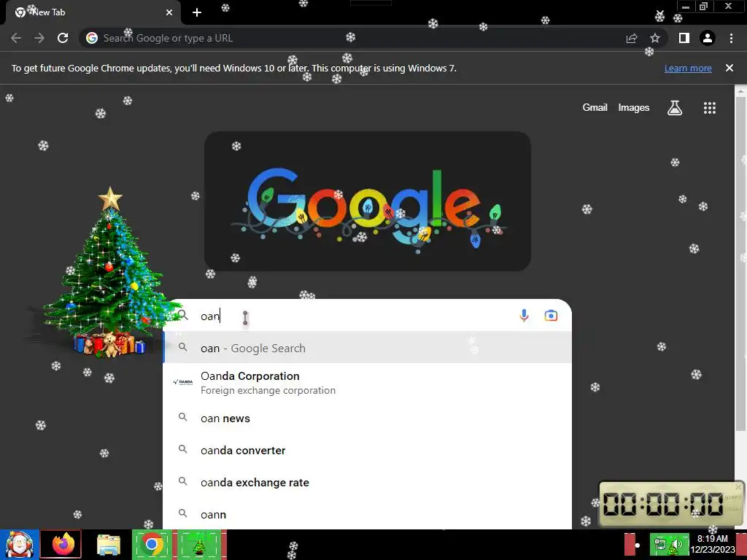Go back using the back arrow
This screenshot has width=747, height=560.
click(x=16, y=38)
